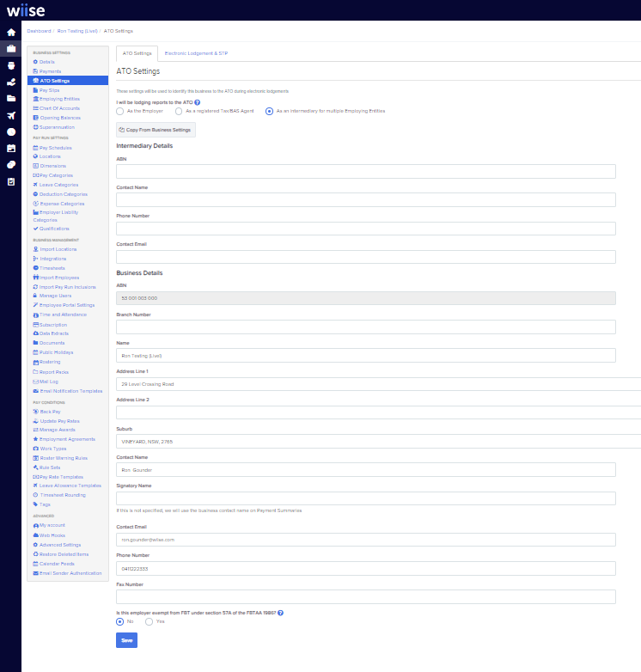Open Deduction Categories link
Viewport: 641px width, 672px height.
64,194
